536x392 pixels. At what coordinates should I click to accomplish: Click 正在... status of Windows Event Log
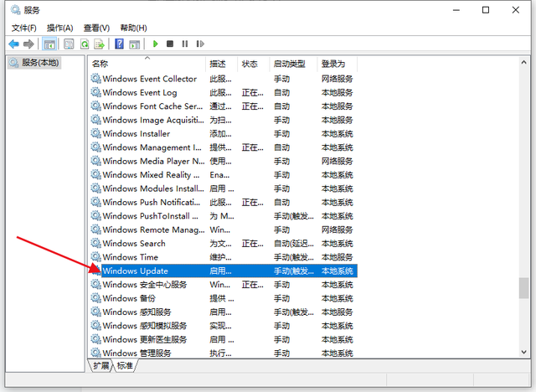(253, 93)
